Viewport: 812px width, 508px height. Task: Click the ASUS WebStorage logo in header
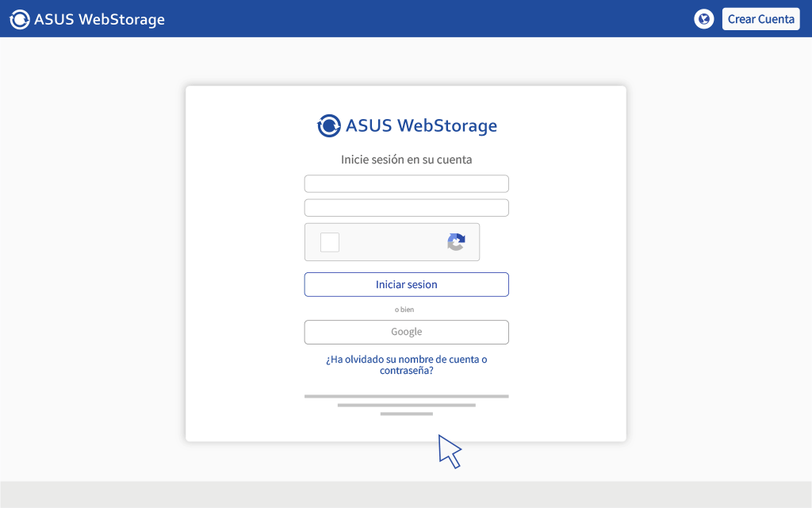click(x=87, y=19)
